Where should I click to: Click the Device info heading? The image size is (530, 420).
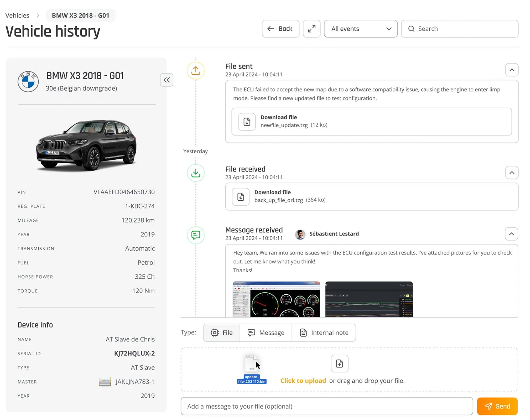point(35,325)
